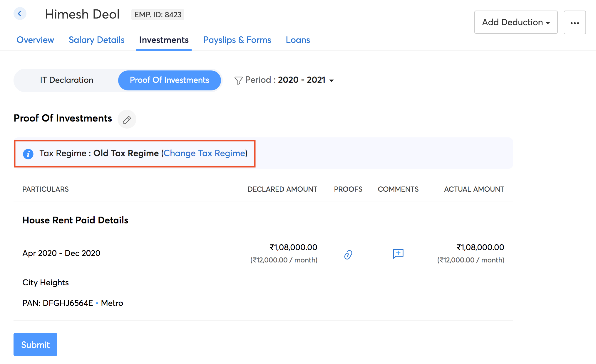Viewport: 596px width, 364px height.
Task: Go to the Loans tab
Action: 298,40
